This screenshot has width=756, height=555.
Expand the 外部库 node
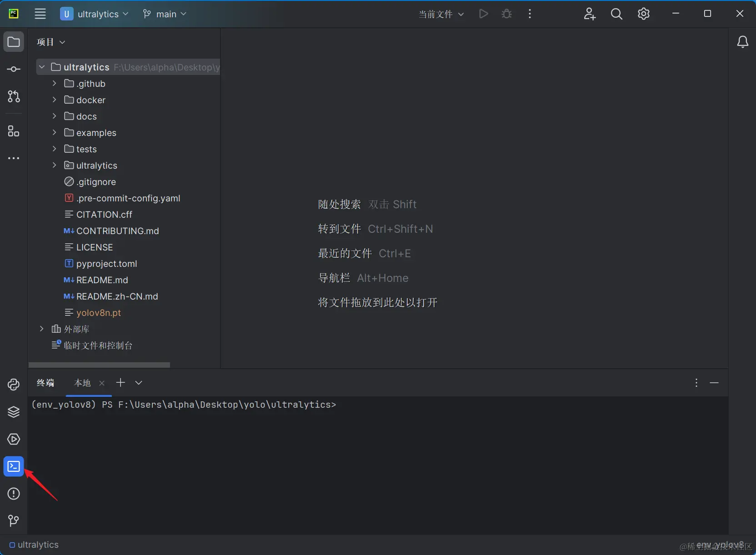(x=42, y=329)
